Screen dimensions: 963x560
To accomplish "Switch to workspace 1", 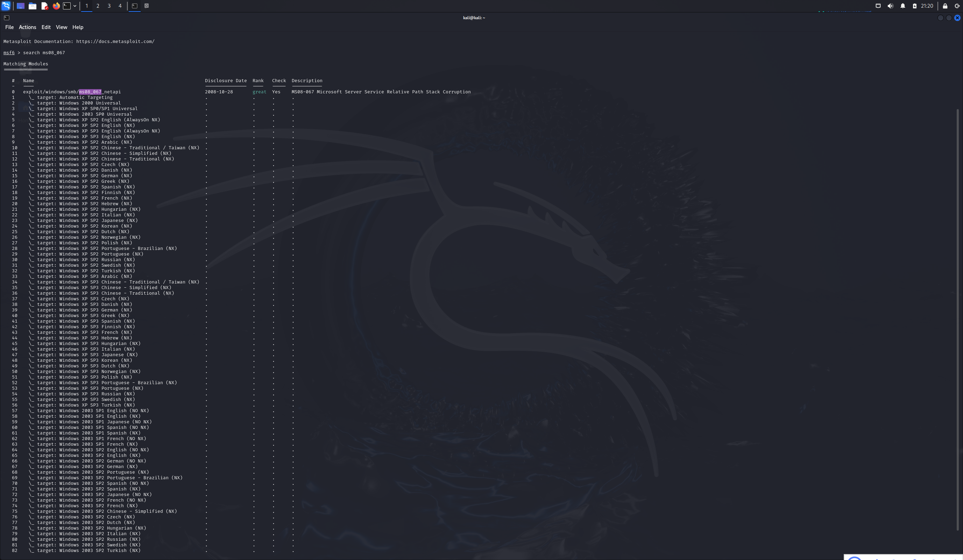I will click(x=87, y=6).
